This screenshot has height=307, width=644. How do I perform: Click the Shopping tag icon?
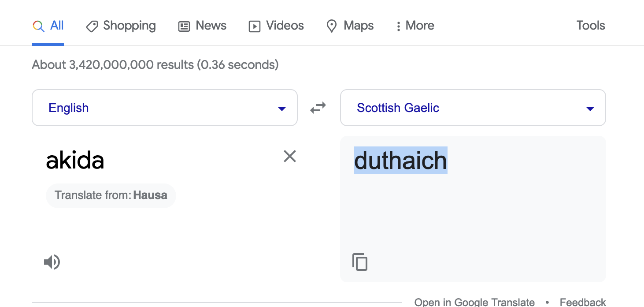[x=92, y=26]
